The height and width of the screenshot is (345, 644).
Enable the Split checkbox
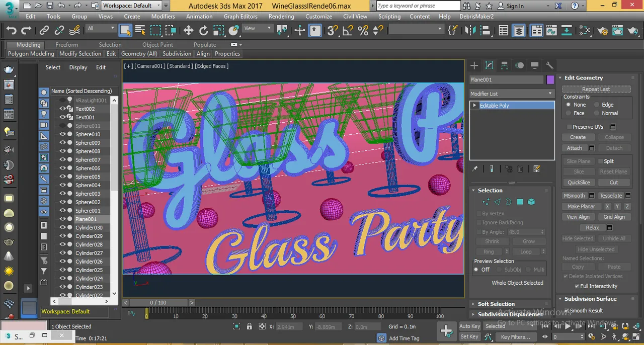600,161
